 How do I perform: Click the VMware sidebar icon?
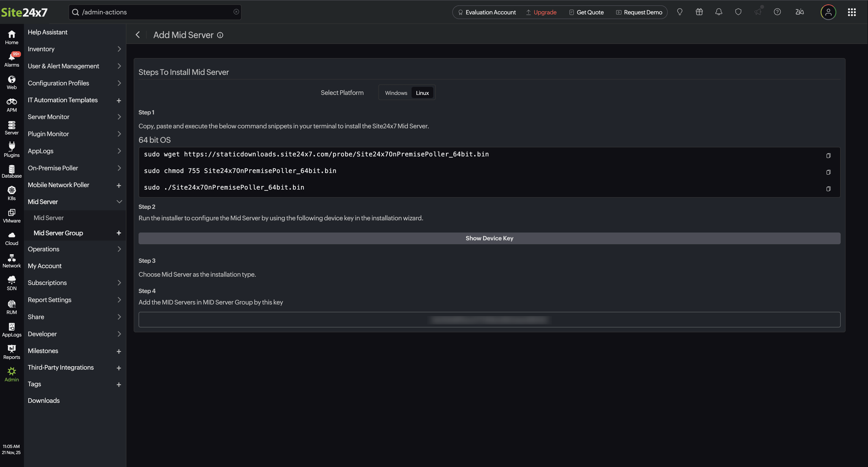[12, 215]
